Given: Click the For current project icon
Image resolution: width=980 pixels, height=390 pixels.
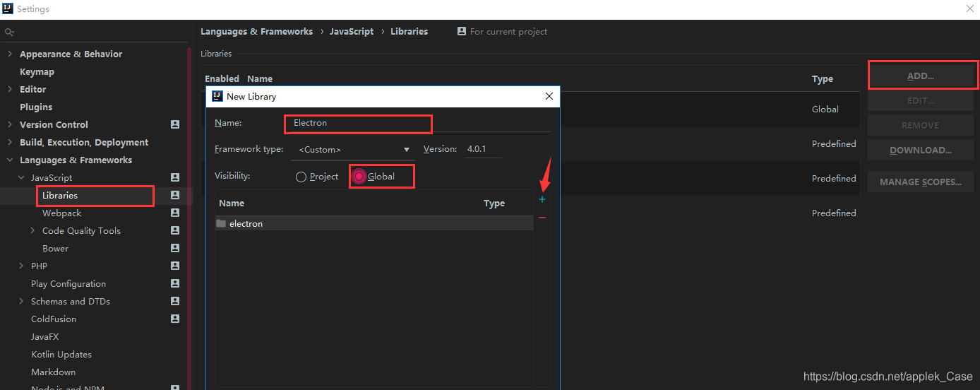Looking at the screenshot, I should point(462,31).
